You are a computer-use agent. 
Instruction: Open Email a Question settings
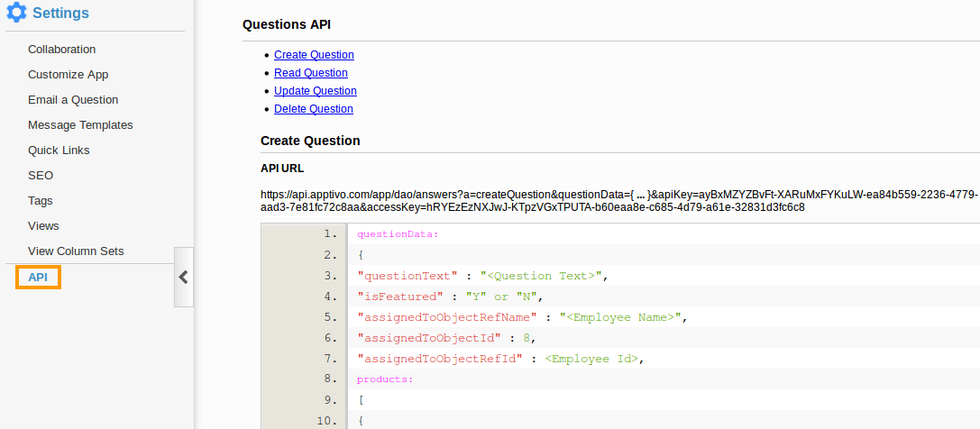73,100
